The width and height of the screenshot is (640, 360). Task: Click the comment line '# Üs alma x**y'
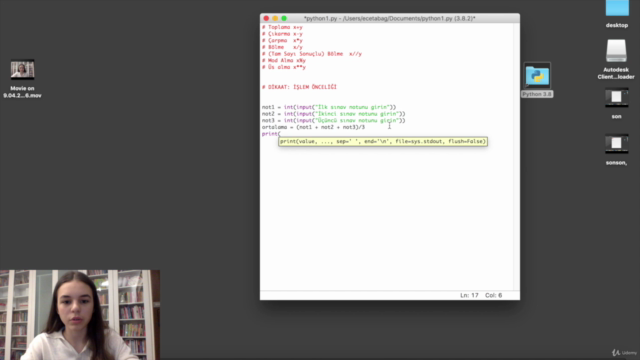click(x=284, y=67)
